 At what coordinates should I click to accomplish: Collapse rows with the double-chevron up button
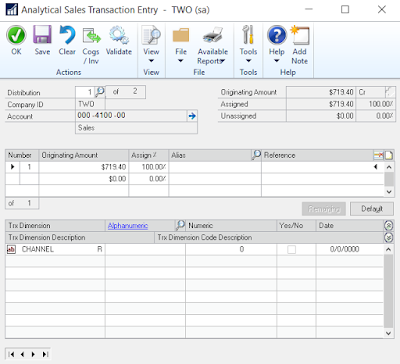click(x=388, y=226)
